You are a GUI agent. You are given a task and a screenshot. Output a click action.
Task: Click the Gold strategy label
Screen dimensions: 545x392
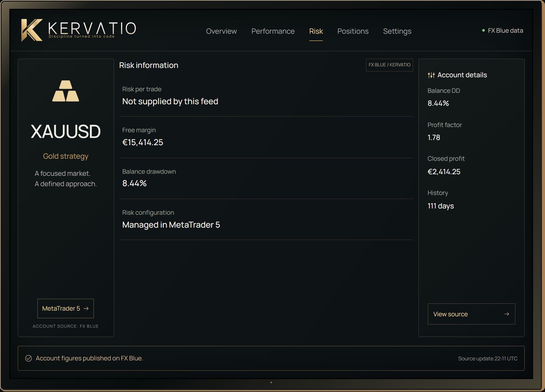pyautogui.click(x=66, y=156)
